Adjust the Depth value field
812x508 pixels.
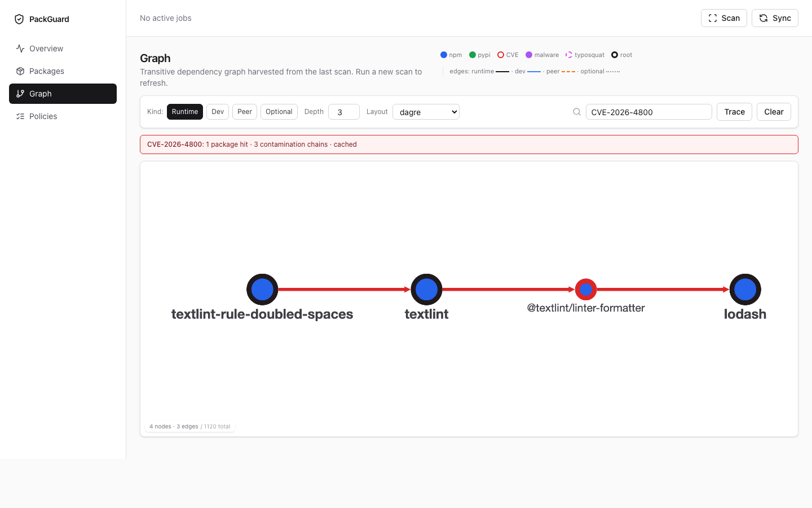click(x=344, y=112)
